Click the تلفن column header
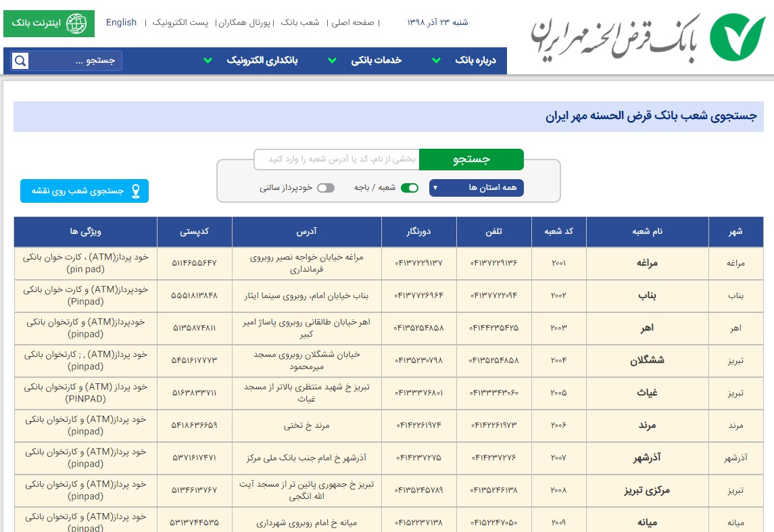This screenshot has width=774, height=532. tap(493, 231)
